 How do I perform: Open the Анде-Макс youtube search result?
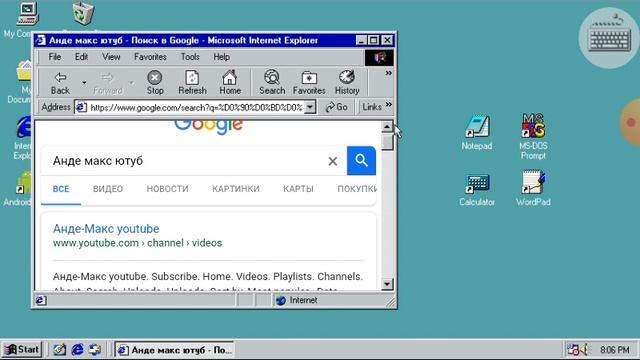[106, 229]
